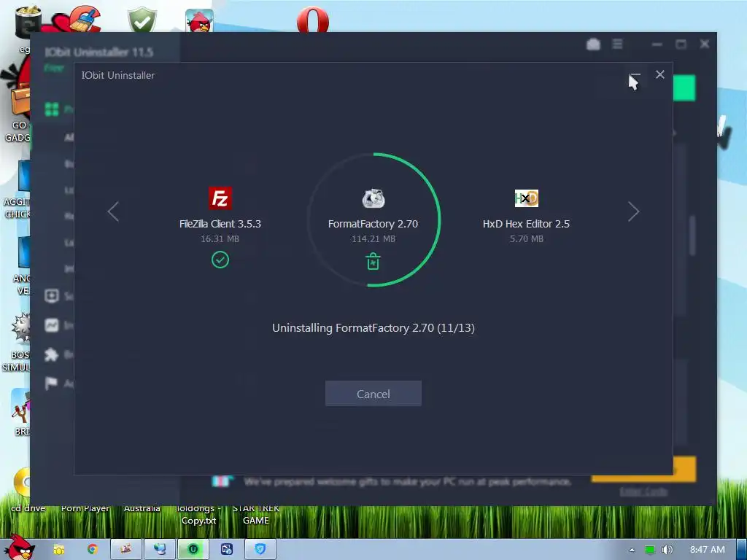This screenshot has width=747, height=560.
Task: Open the Angry Birds desktop shortcut
Action: [x=199, y=21]
